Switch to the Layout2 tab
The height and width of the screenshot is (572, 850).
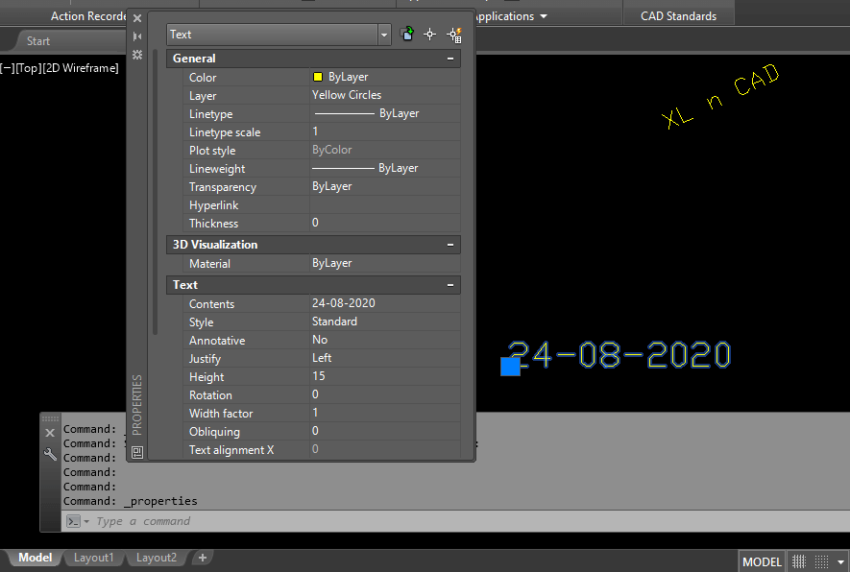pyautogui.click(x=156, y=558)
